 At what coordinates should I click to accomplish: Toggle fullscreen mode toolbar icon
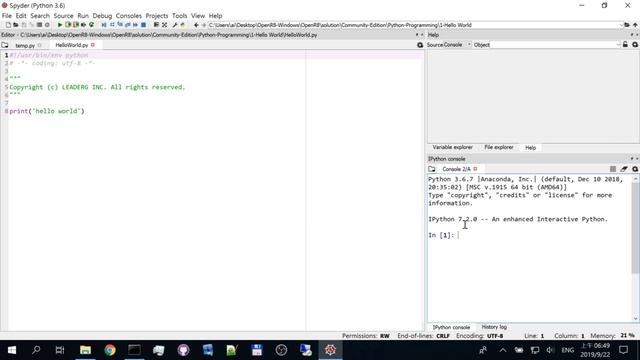pyautogui.click(x=164, y=25)
